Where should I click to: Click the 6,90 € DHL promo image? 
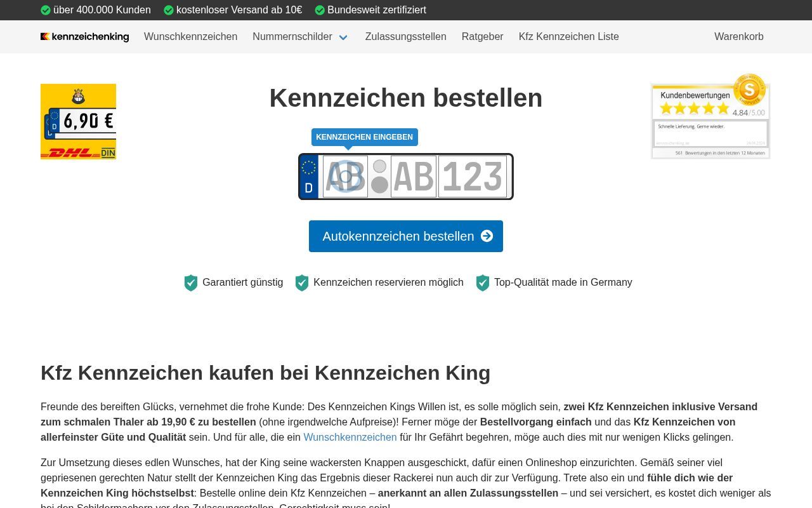[78, 121]
